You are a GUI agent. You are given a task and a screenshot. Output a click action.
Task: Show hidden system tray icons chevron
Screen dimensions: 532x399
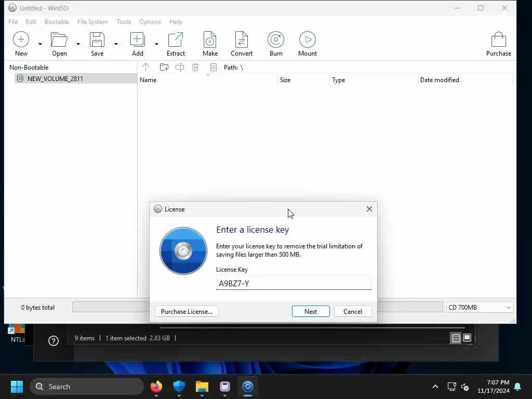click(x=435, y=387)
